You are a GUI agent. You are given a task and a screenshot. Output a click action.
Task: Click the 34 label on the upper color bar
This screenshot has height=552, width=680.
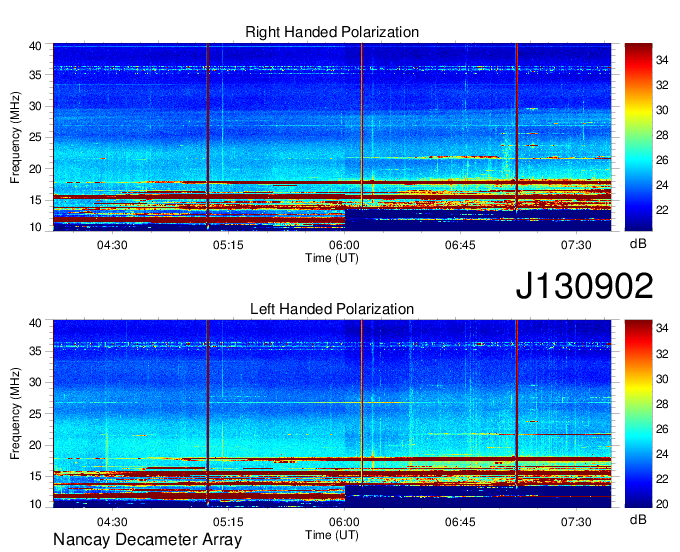[x=662, y=60]
